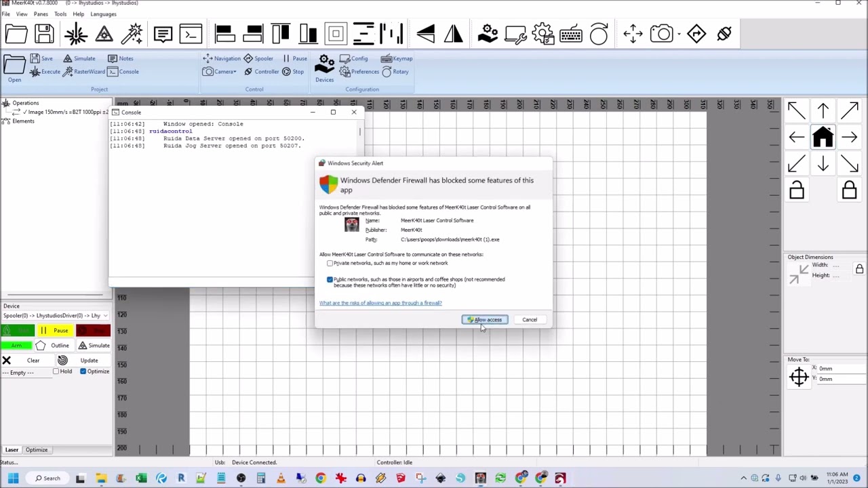Open console via terminal icon in top toolbar
The height and width of the screenshot is (488, 868).
[x=191, y=34]
